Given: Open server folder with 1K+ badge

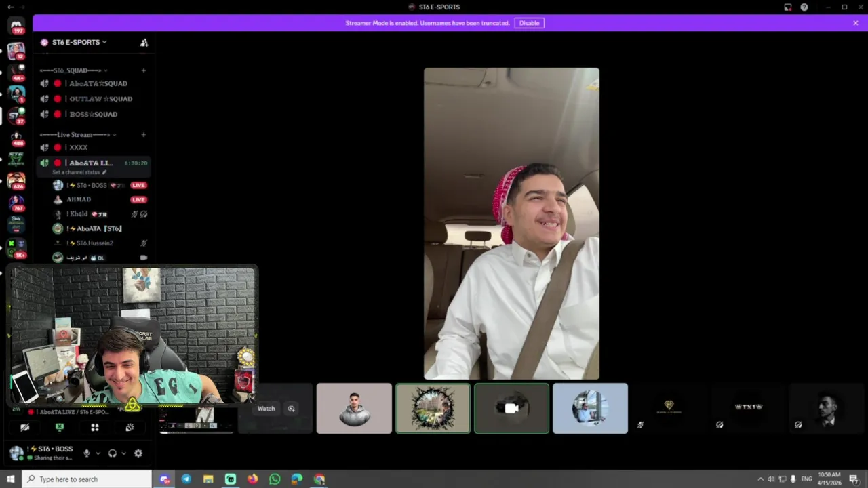Looking at the screenshot, I should pos(16,247).
